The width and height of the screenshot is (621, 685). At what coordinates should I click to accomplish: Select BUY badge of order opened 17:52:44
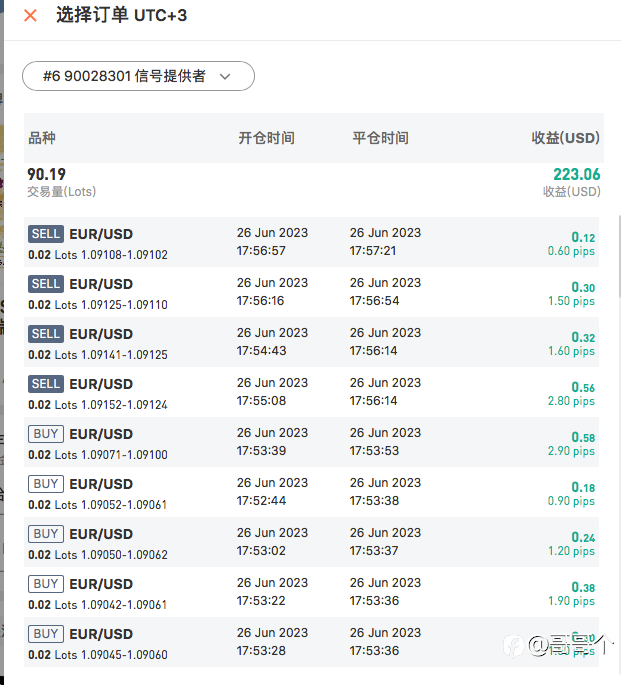(46, 484)
